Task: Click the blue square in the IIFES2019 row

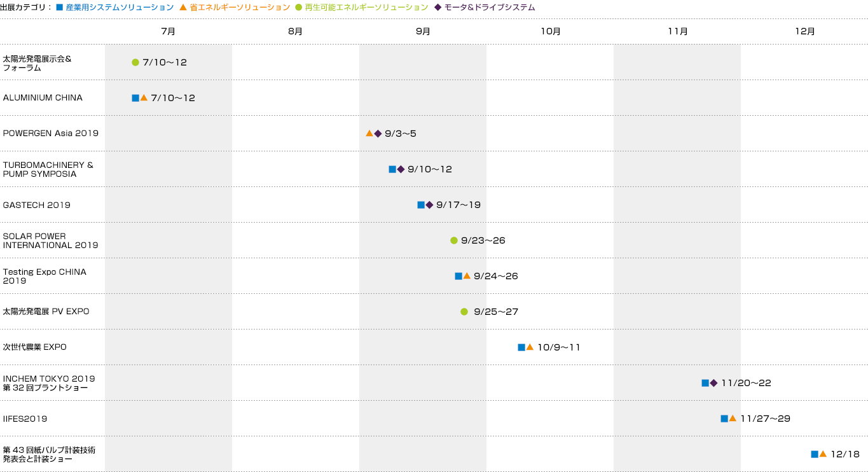Action: (724, 419)
